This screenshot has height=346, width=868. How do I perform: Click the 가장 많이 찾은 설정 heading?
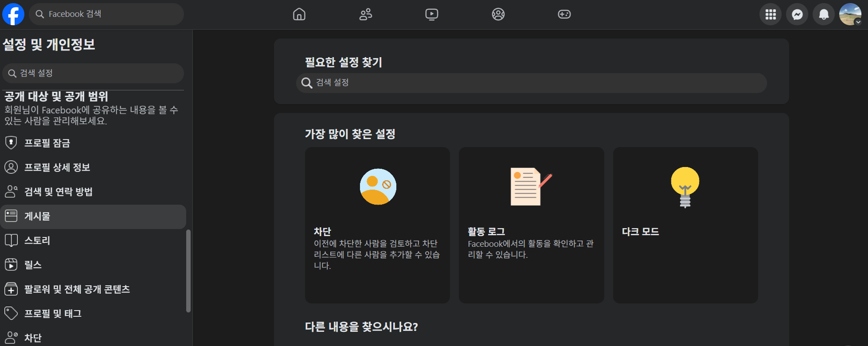coord(350,134)
